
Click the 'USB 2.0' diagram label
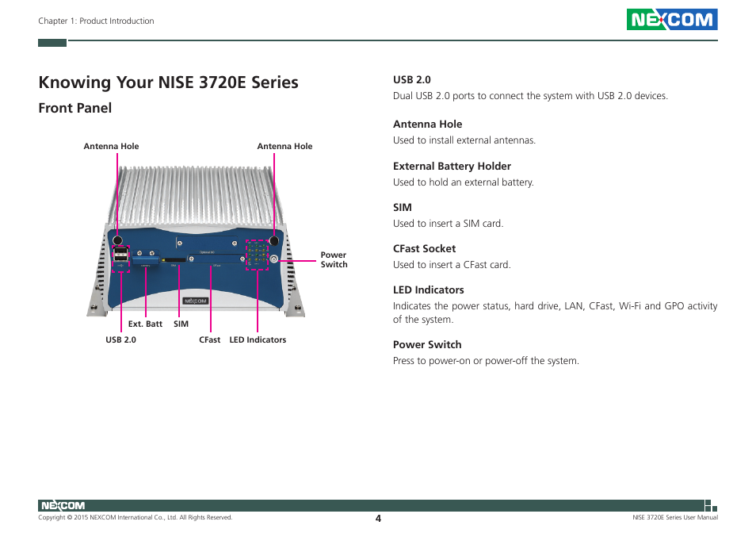[120, 339]
